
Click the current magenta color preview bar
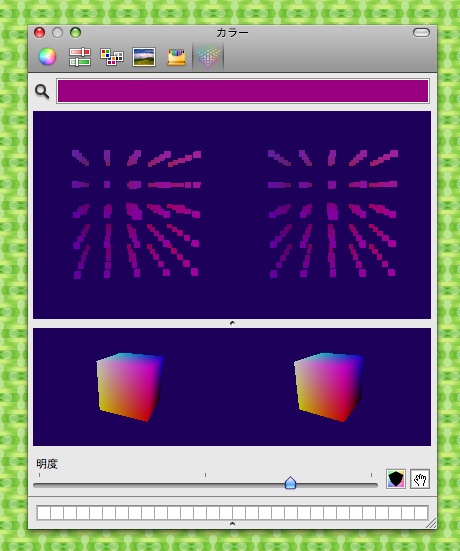[x=243, y=91]
